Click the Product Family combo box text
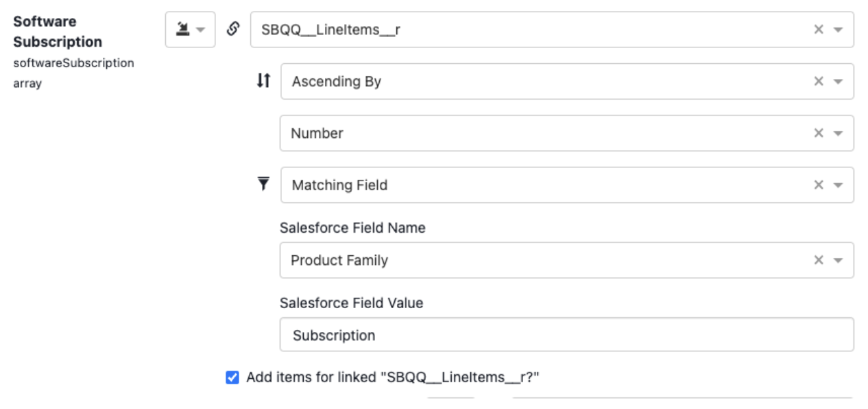Image resolution: width=868 pixels, height=409 pixels. pos(339,260)
